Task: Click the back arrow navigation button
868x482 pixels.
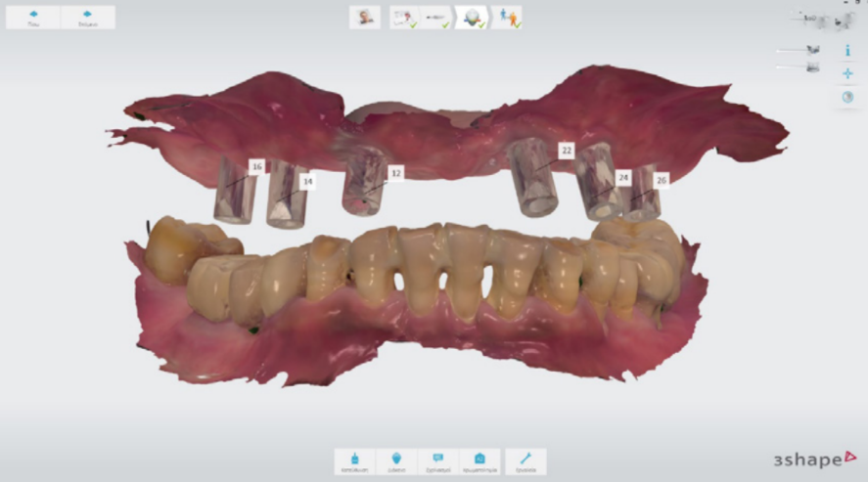Action: [33, 17]
